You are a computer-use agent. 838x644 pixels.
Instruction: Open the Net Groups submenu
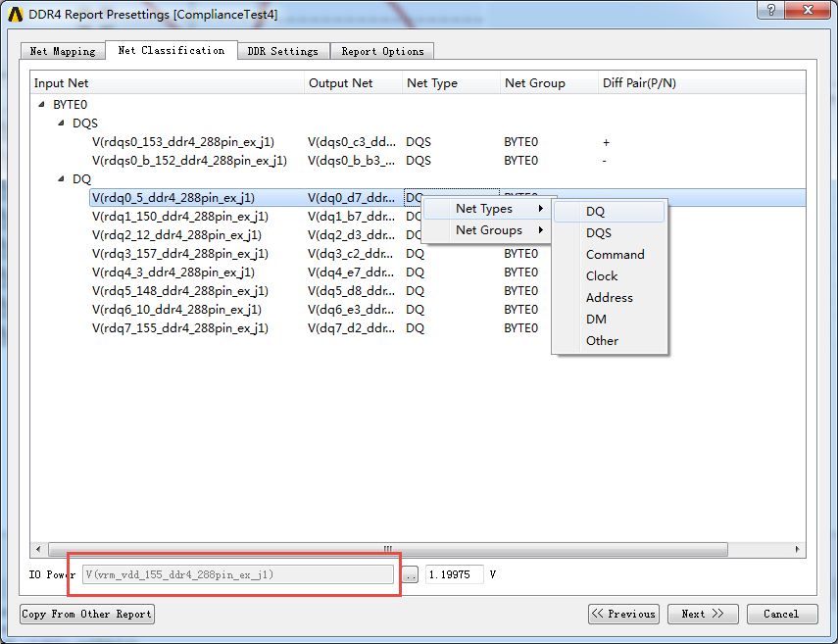pos(488,230)
